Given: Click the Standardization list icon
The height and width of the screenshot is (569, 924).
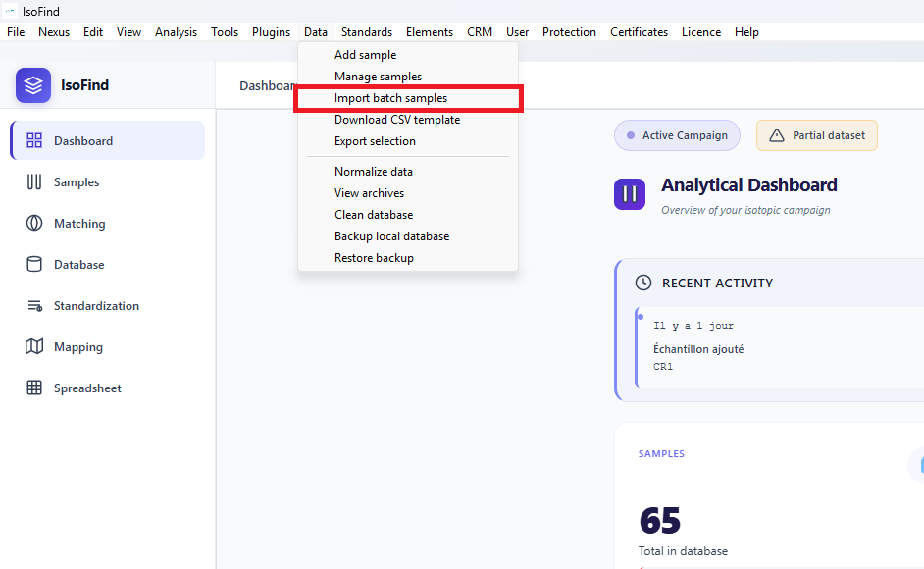Looking at the screenshot, I should (34, 306).
